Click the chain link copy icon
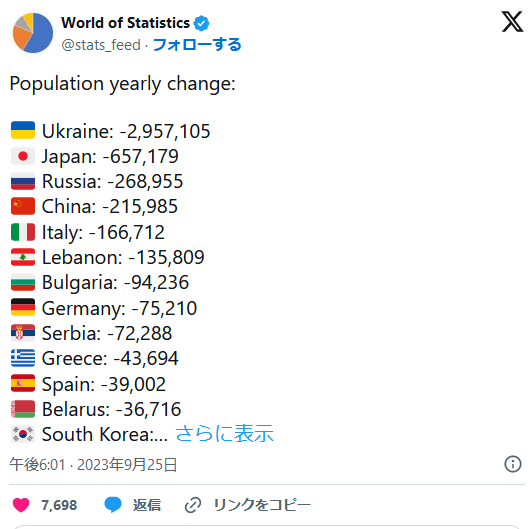Image resolution: width=532 pixels, height=529 pixels. (193, 505)
